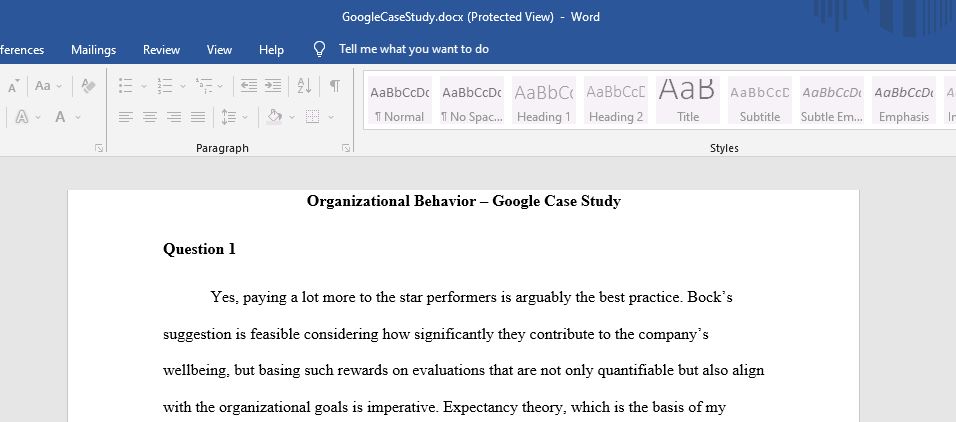The image size is (956, 422).
Task: Click the Text Effects outlined A icon
Action: pos(21,116)
